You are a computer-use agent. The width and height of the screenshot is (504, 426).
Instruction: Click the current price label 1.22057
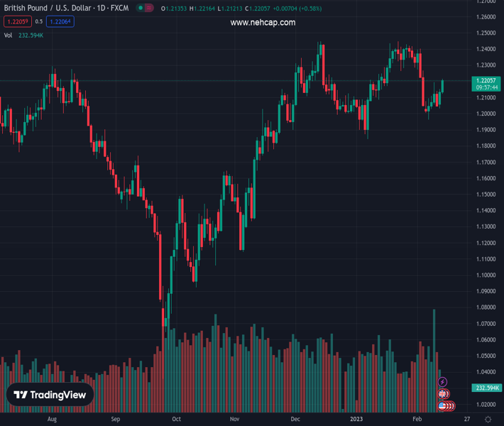[x=486, y=81]
